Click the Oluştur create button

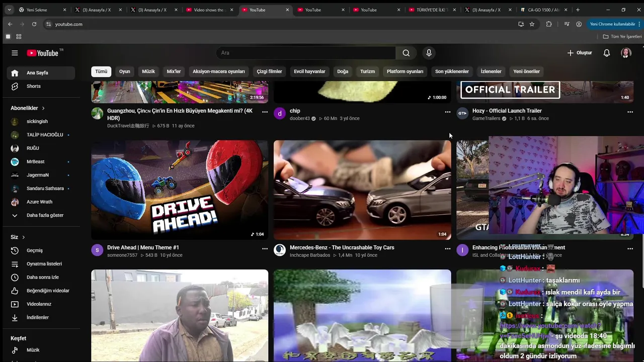point(580,53)
